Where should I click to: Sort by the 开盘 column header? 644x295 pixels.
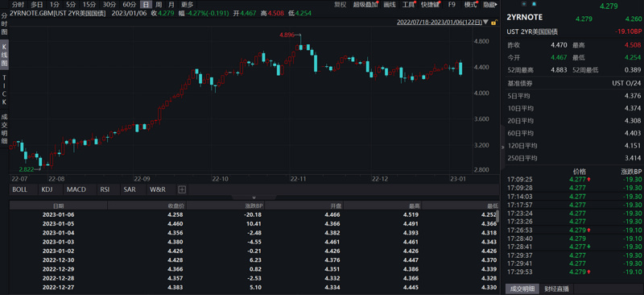point(303,206)
